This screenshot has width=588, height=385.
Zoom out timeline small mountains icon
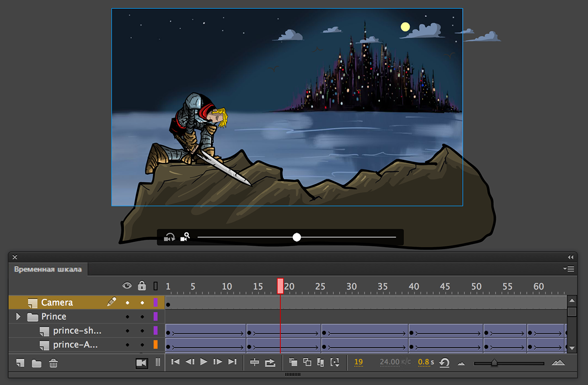[x=462, y=364]
